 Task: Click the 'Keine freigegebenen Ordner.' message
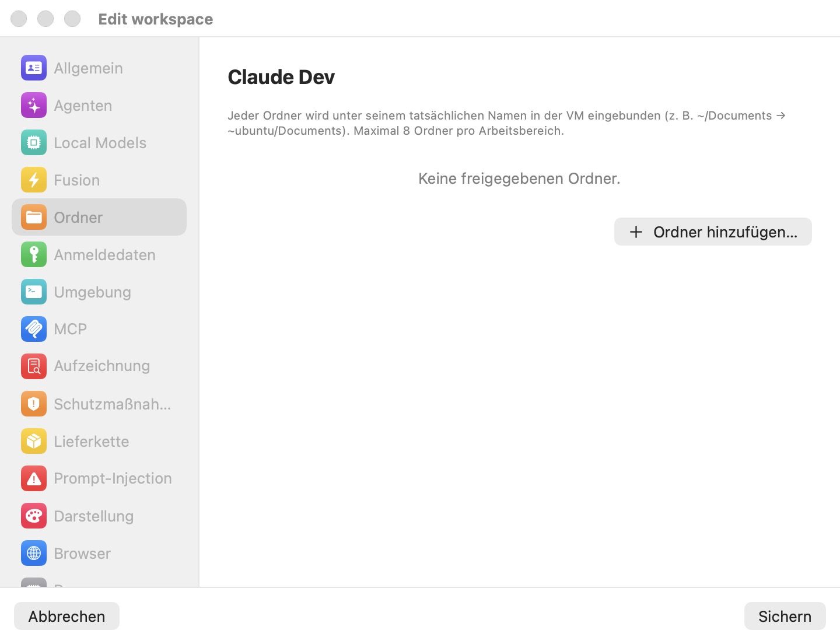click(x=519, y=178)
